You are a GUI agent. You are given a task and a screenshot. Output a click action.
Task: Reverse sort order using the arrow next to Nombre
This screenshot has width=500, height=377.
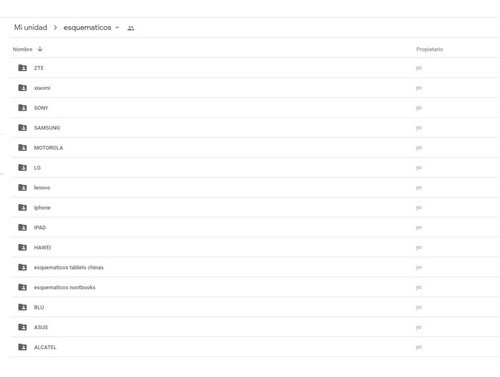(x=40, y=49)
